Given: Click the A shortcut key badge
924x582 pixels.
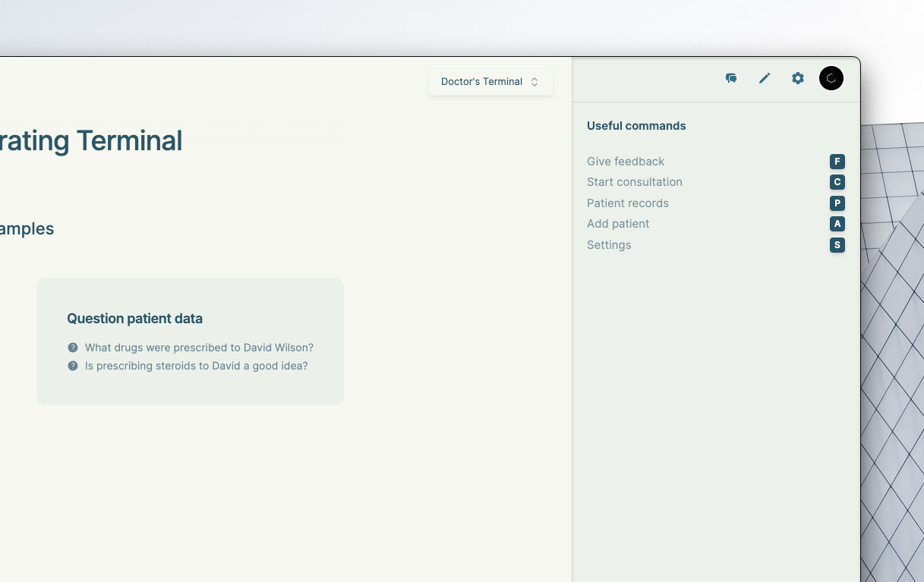Looking at the screenshot, I should click(837, 224).
